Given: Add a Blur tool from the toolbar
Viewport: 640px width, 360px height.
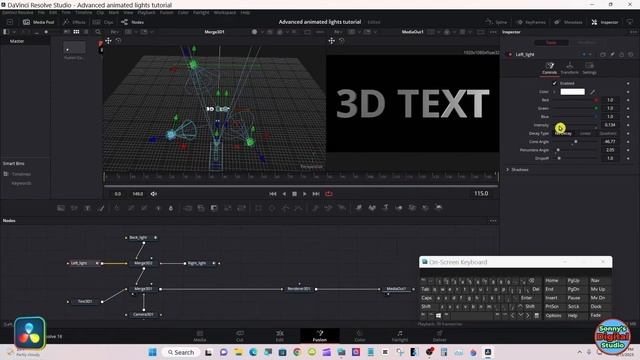Looking at the screenshot, I should click(x=171, y=208).
